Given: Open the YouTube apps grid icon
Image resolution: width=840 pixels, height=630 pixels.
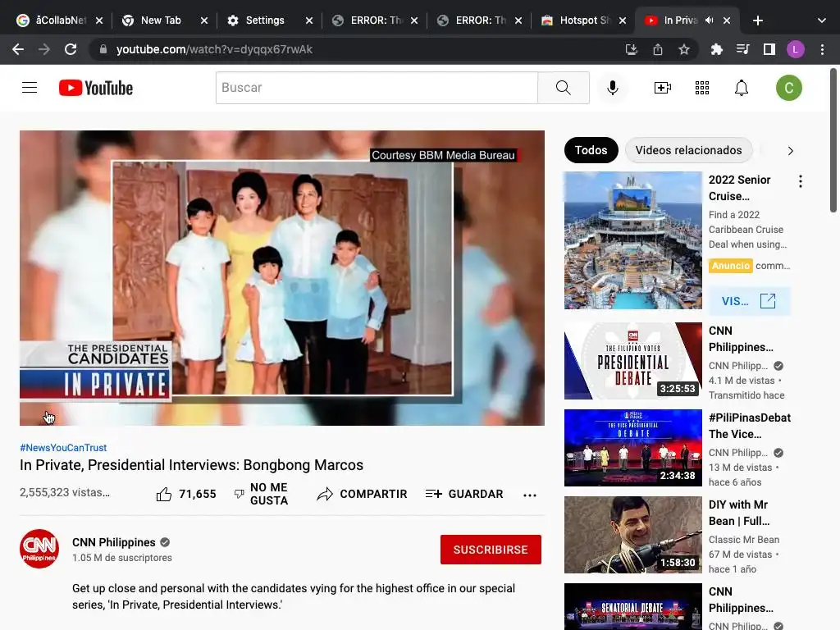Looking at the screenshot, I should (x=702, y=88).
